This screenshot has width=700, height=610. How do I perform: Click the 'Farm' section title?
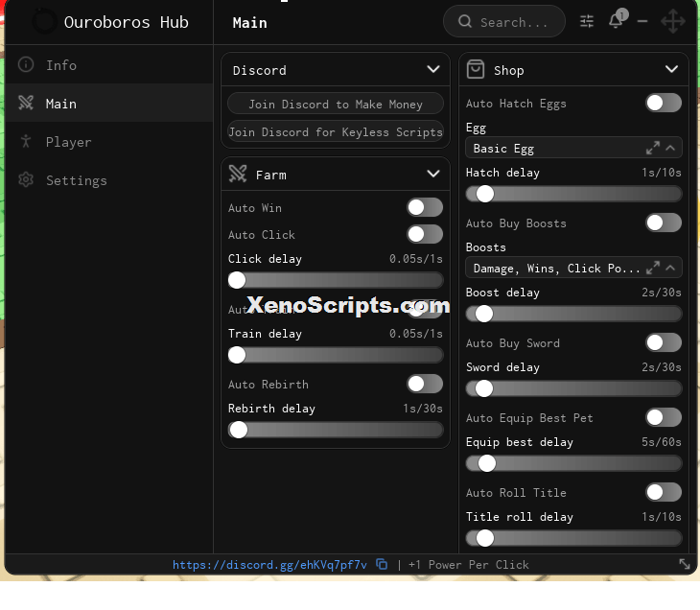(271, 175)
